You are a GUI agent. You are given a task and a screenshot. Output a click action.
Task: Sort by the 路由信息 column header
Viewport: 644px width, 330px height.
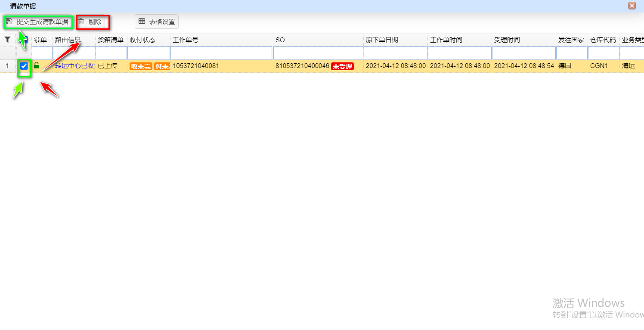pyautogui.click(x=74, y=40)
